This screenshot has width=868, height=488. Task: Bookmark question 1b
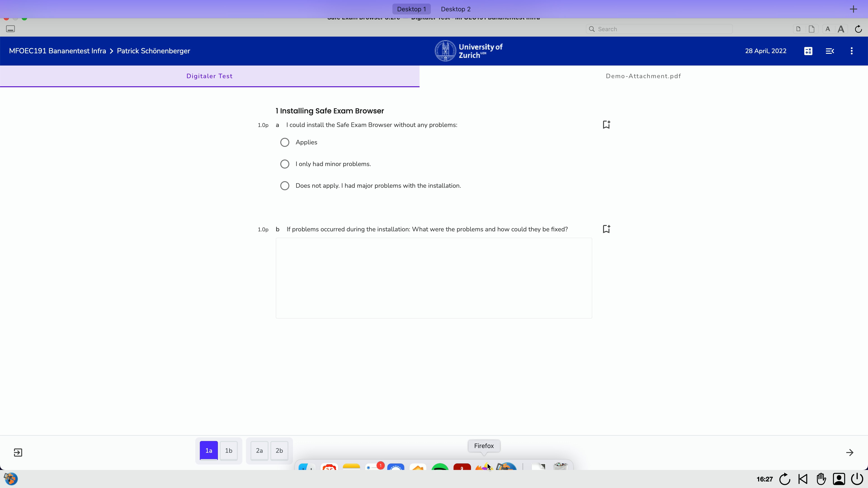click(606, 229)
